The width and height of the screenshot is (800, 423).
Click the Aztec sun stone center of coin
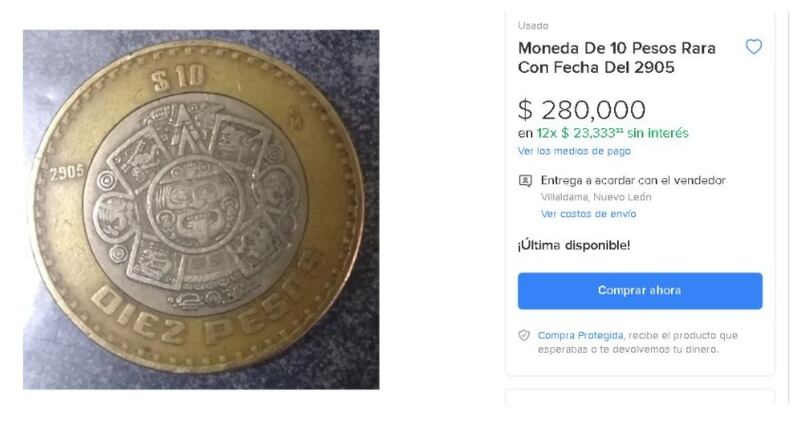coord(196,201)
